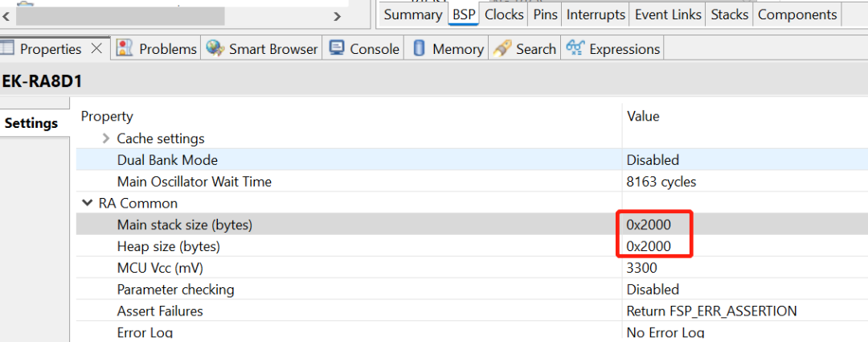Click the Memory view icon
This screenshot has height=342, width=868.
pyautogui.click(x=419, y=49)
